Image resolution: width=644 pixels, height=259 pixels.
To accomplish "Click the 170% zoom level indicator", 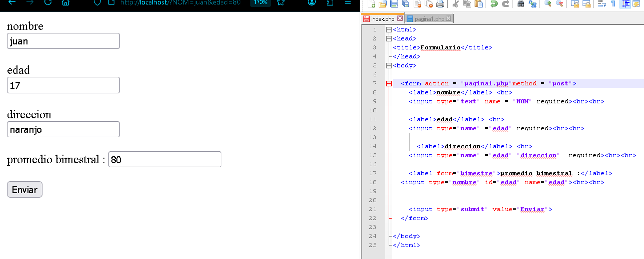I will coord(260,2).
